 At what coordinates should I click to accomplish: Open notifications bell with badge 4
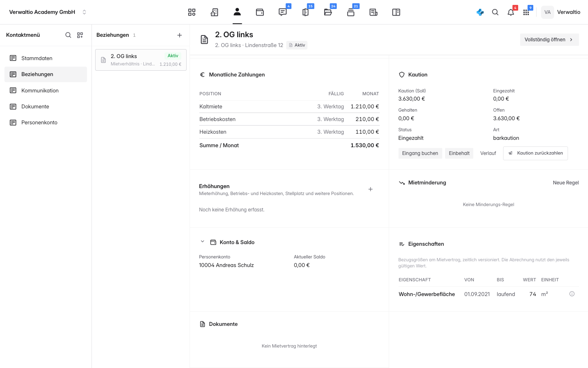(511, 12)
